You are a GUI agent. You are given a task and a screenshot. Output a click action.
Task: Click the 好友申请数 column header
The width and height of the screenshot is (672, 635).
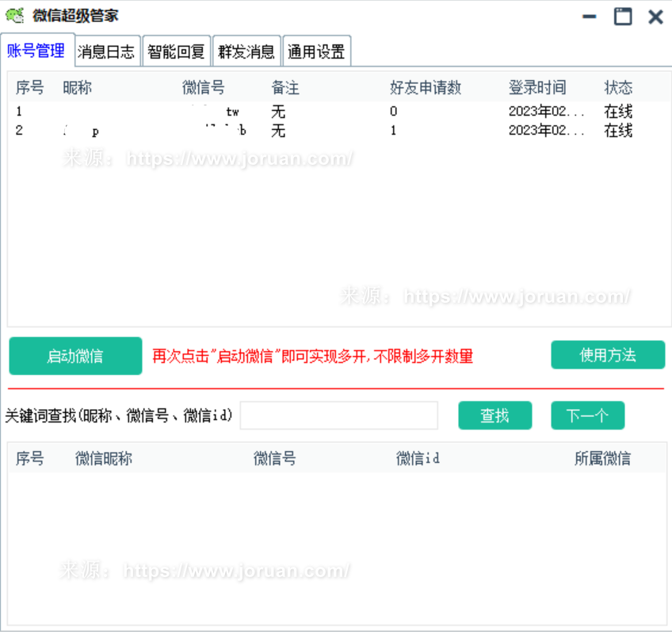tap(425, 87)
